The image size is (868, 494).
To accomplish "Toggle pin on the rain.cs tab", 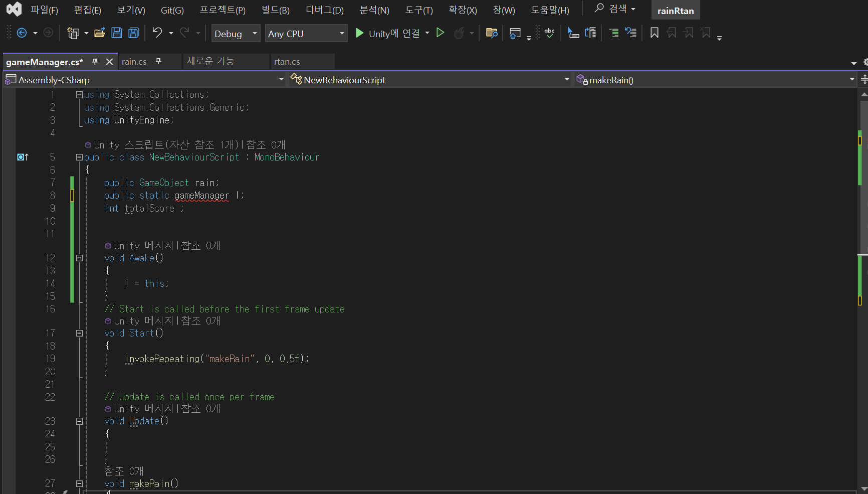I will (x=158, y=61).
